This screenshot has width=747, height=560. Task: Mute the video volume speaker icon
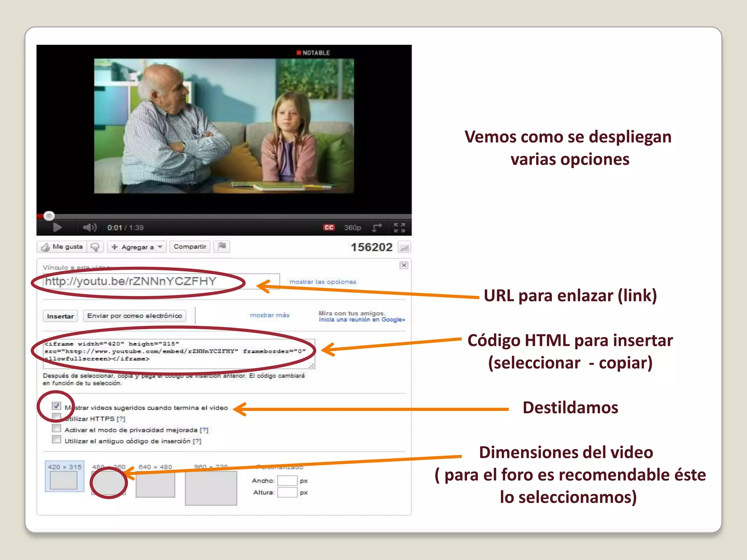pos(89,228)
